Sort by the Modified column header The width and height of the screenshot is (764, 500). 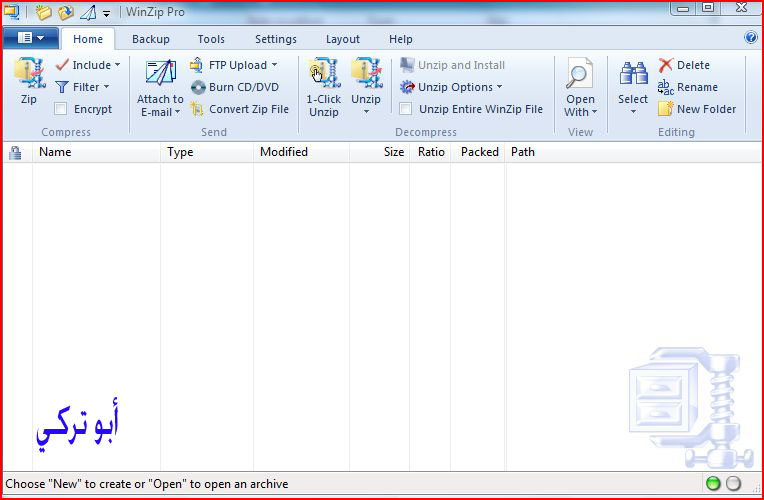pos(302,152)
